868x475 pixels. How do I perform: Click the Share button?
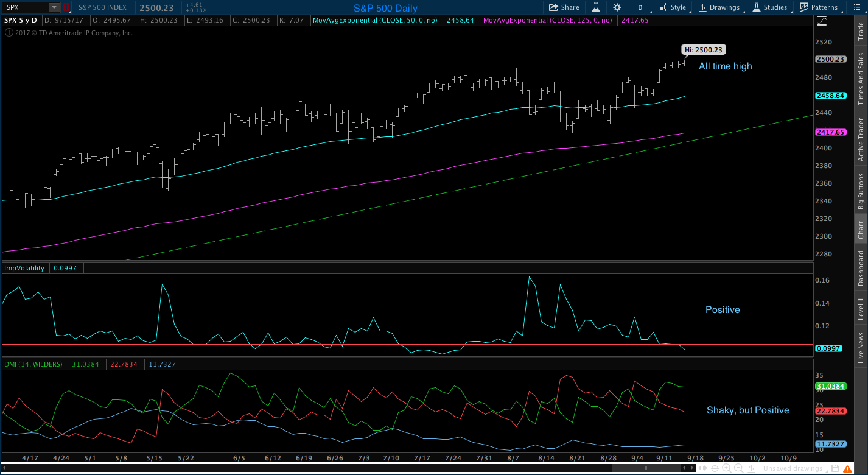click(x=564, y=7)
